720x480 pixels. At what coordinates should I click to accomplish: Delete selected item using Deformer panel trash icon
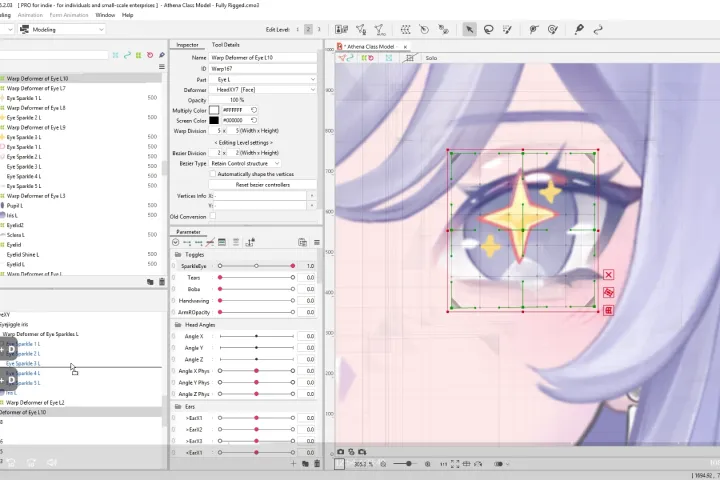point(162,282)
